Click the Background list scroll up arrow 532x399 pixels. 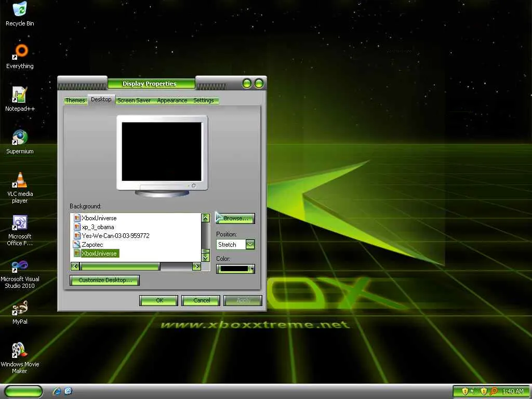(x=205, y=218)
